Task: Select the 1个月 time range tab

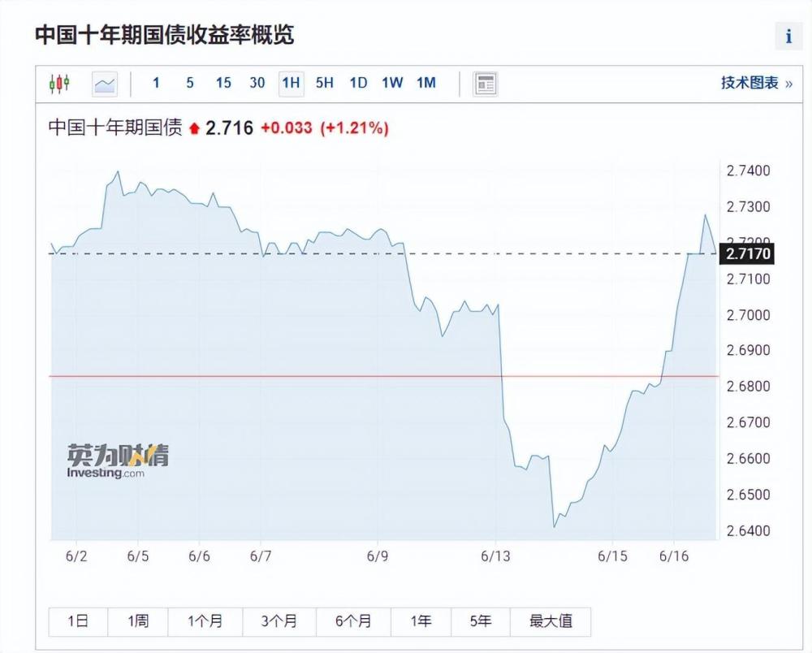Action: [x=205, y=621]
